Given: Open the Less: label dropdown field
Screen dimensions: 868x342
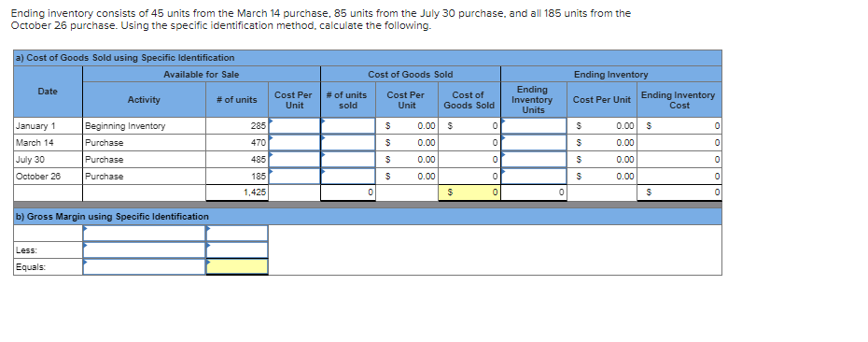Looking at the screenshot, I should pyautogui.click(x=144, y=250).
